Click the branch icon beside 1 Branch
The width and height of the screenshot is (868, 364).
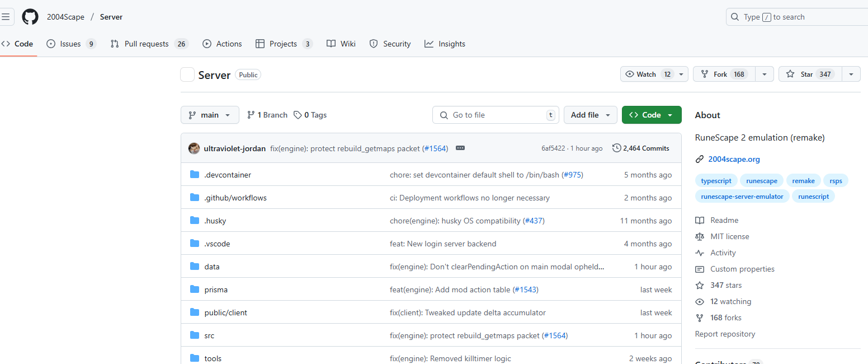click(x=251, y=115)
